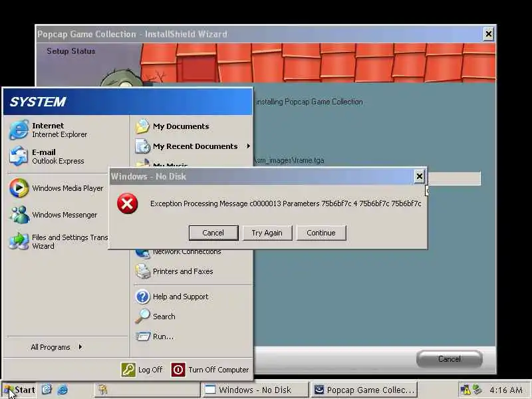Click the red error icon in No Disk dialog
The image size is (532, 399).
point(127,203)
